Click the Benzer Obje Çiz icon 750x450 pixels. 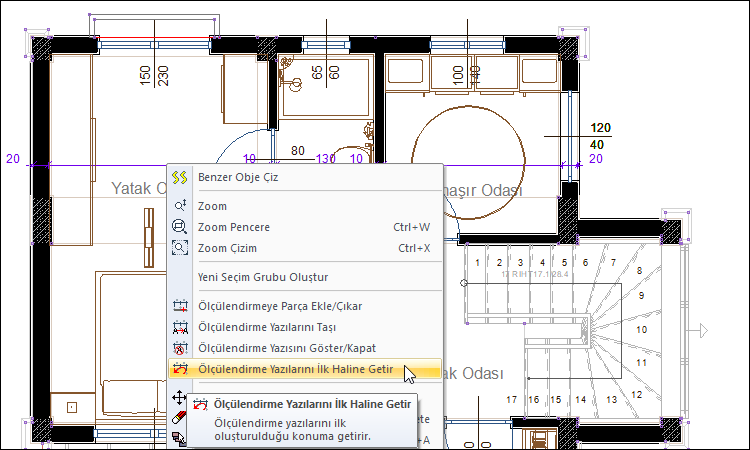180,177
